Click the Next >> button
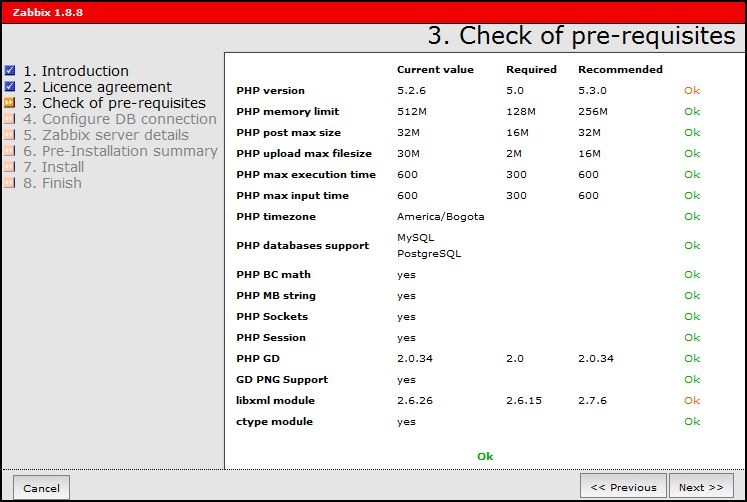The image size is (747, 502). tap(700, 487)
